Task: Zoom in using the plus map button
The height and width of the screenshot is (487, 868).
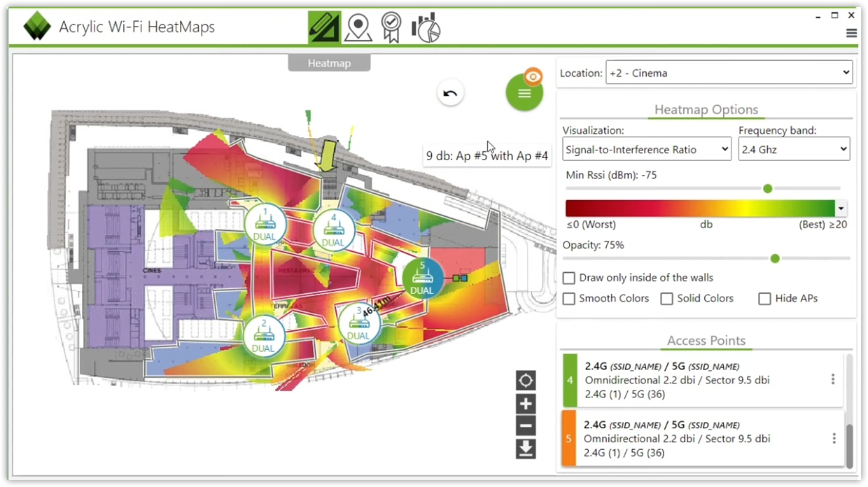Action: [526, 403]
